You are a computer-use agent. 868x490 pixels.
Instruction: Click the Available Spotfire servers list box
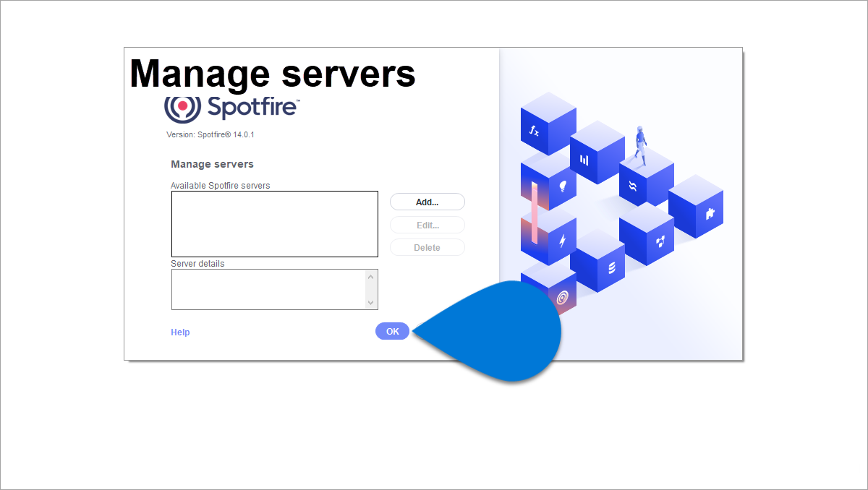pos(275,224)
